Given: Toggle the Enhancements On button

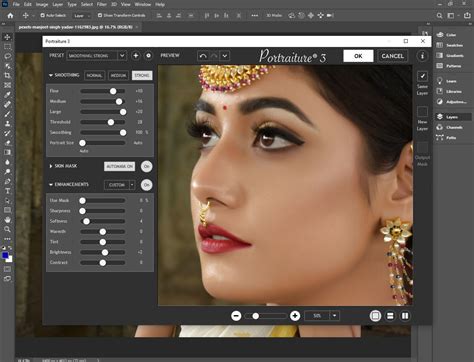Looking at the screenshot, I should (146, 185).
